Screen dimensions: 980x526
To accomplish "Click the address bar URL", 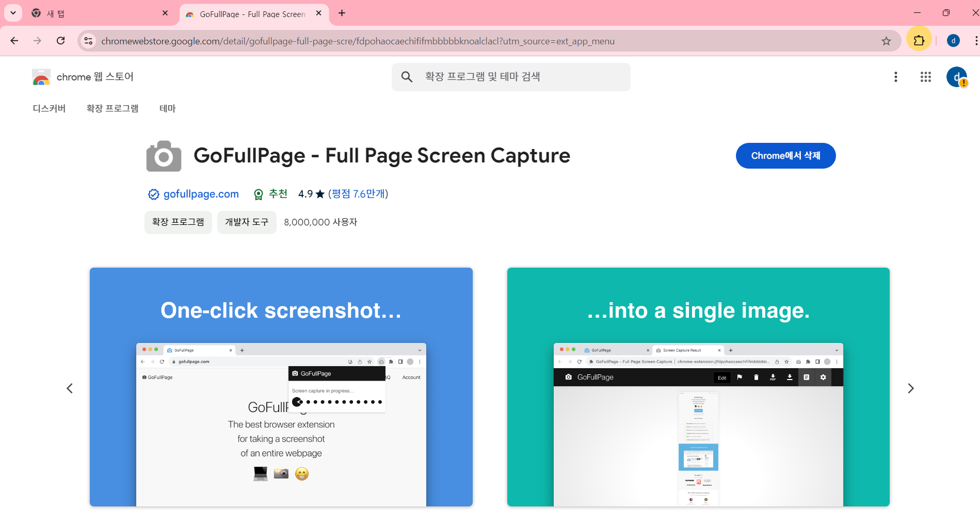I will (x=358, y=41).
